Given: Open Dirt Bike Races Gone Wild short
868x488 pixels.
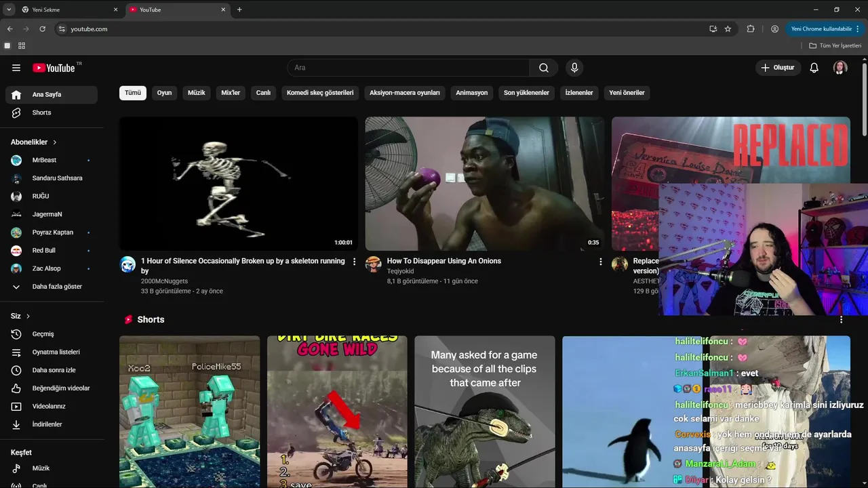Looking at the screenshot, I should click(337, 412).
